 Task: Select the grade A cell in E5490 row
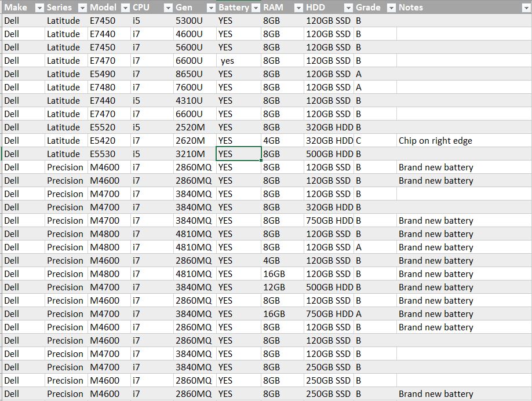coord(376,74)
